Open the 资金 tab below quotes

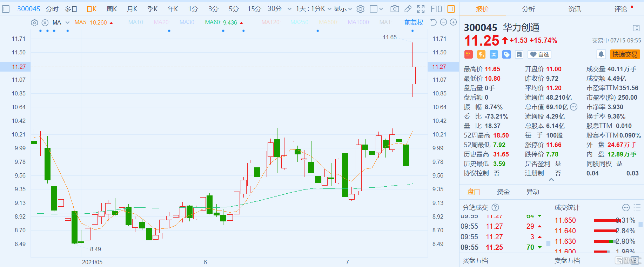click(503, 192)
